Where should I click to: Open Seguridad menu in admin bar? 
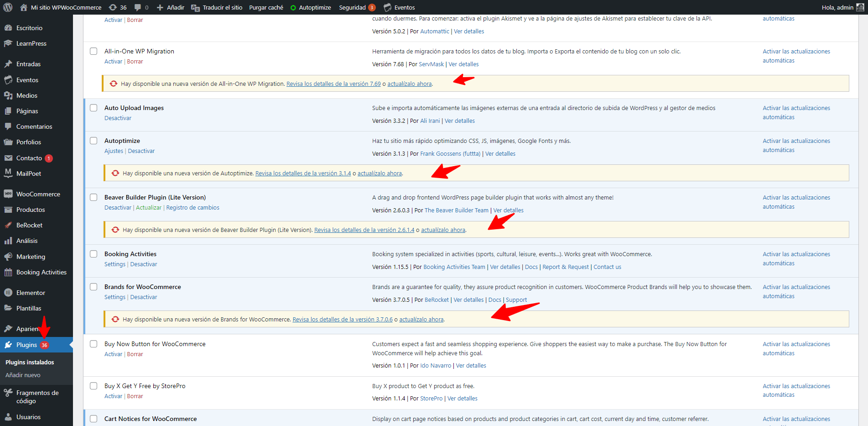[x=357, y=7]
